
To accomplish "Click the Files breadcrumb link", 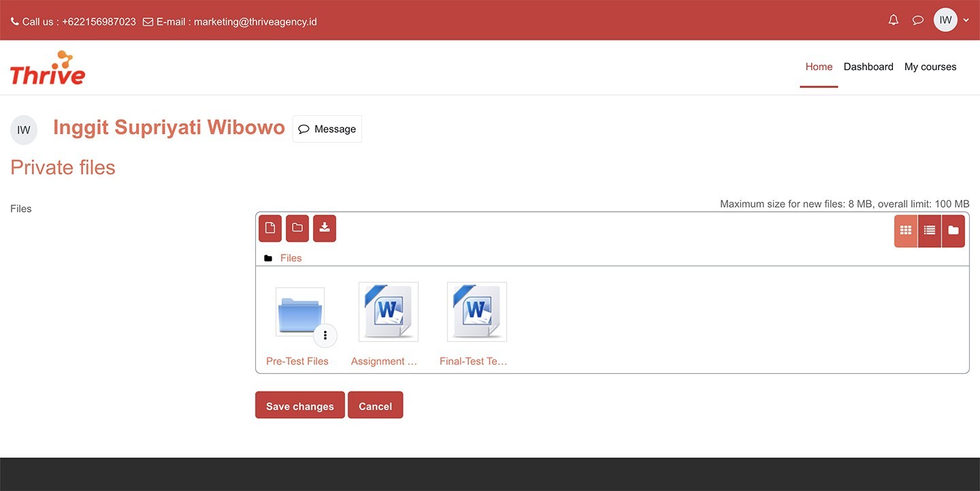I will [291, 258].
